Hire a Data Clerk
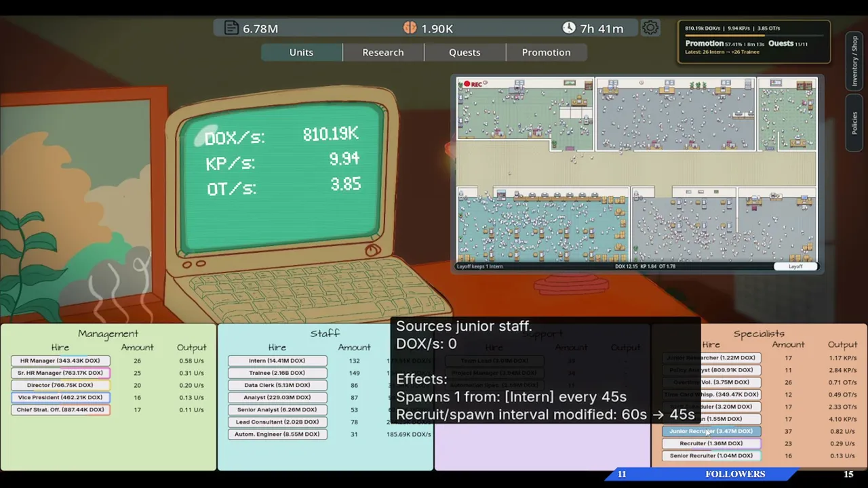The height and width of the screenshot is (488, 868). click(277, 385)
